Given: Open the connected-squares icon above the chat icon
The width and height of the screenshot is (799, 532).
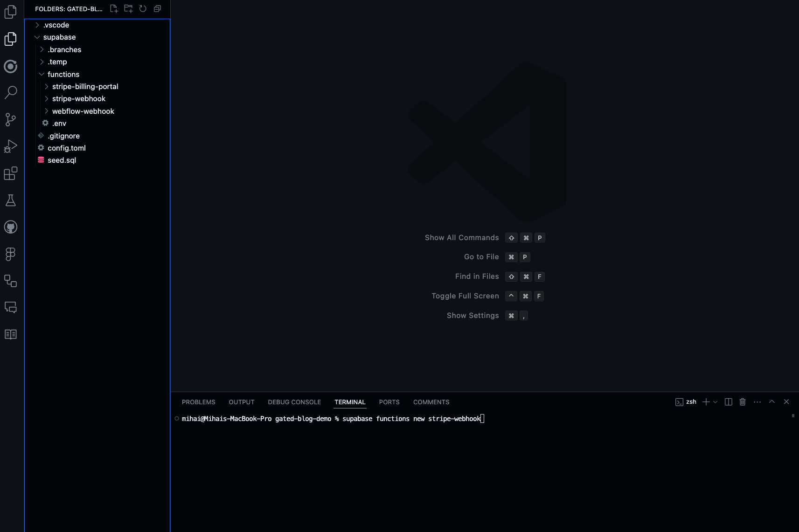Looking at the screenshot, I should [10, 281].
